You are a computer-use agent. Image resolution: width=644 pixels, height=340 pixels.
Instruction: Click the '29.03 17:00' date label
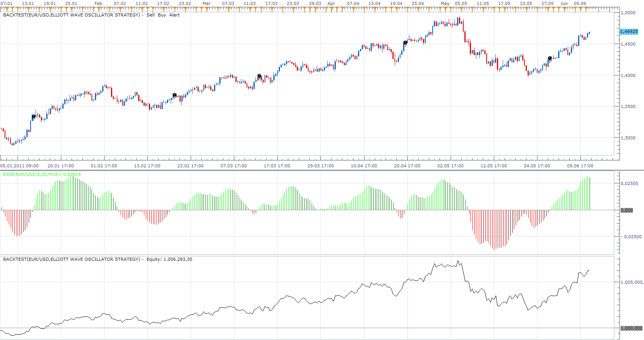coord(320,166)
